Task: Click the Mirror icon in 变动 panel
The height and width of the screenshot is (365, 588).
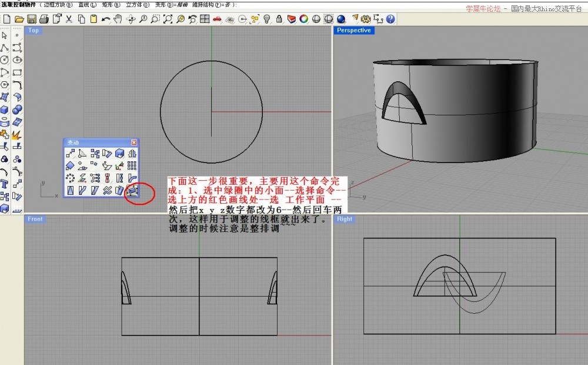Action: (x=132, y=153)
